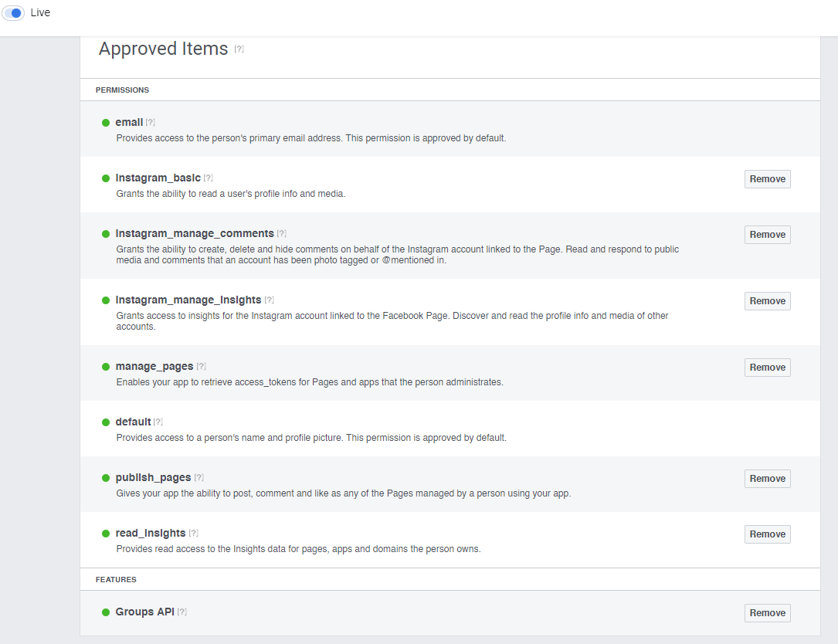This screenshot has height=644, width=838.
Task: Click the green status dot beside email
Action: [106, 123]
